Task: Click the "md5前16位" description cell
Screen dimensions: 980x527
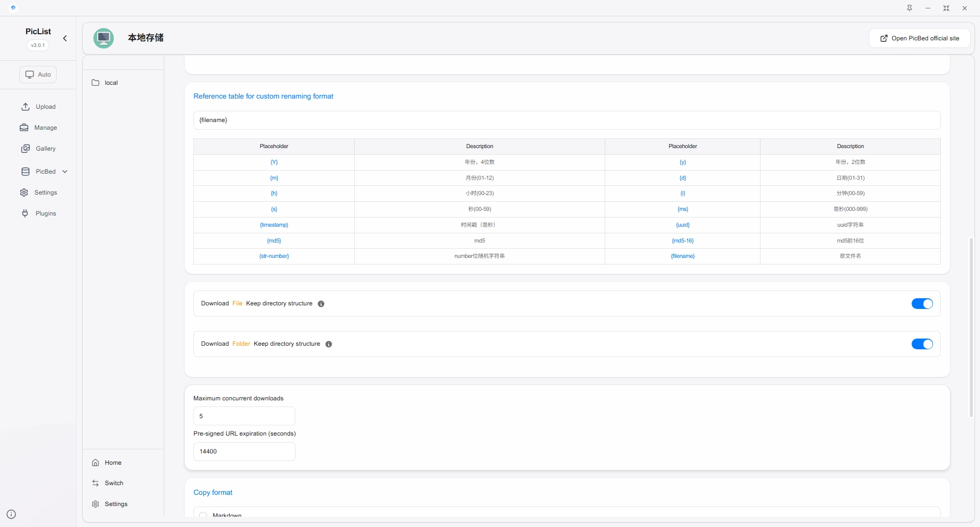Action: (850, 241)
